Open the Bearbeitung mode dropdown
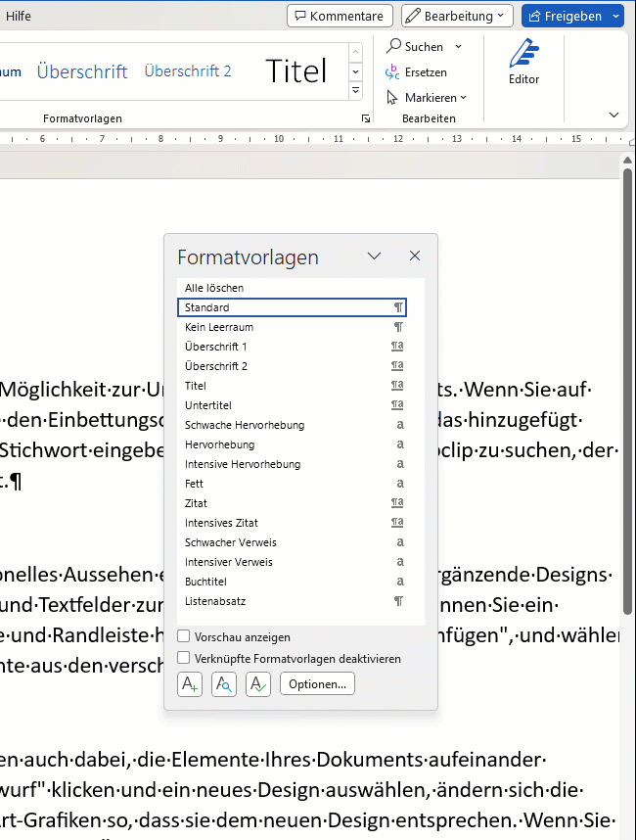The image size is (636, 840). (457, 16)
